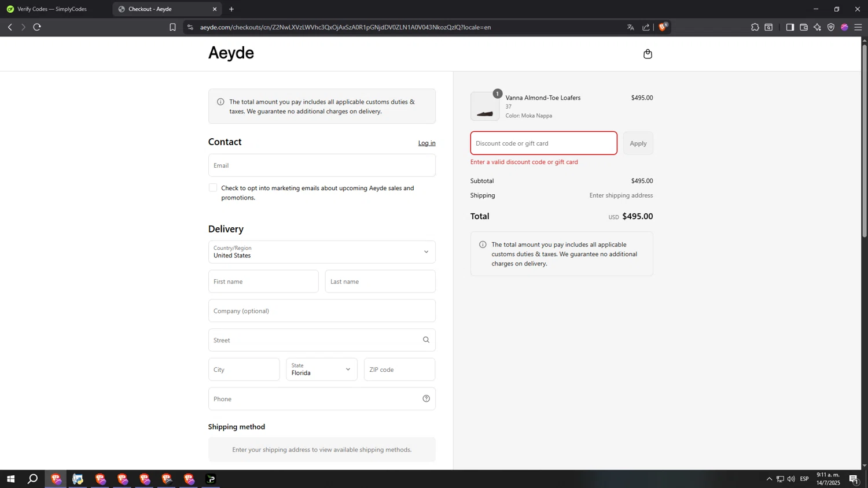Click the Apply discount button
The width and height of the screenshot is (868, 488).
coord(638,143)
